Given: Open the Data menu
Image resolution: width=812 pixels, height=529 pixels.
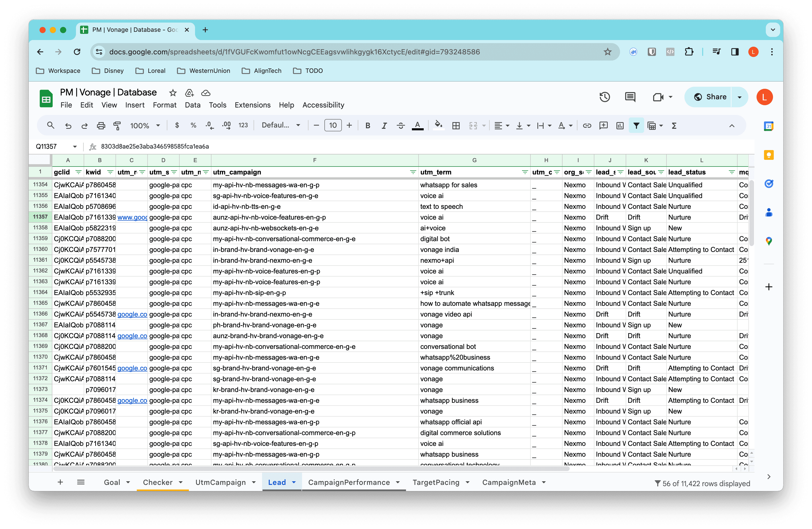Looking at the screenshot, I should tap(192, 105).
